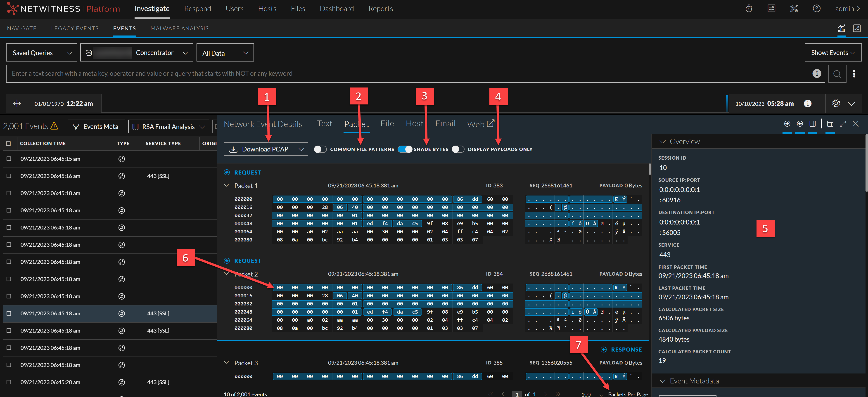Disable the Shade Bytes toggle
The width and height of the screenshot is (868, 397).
405,149
